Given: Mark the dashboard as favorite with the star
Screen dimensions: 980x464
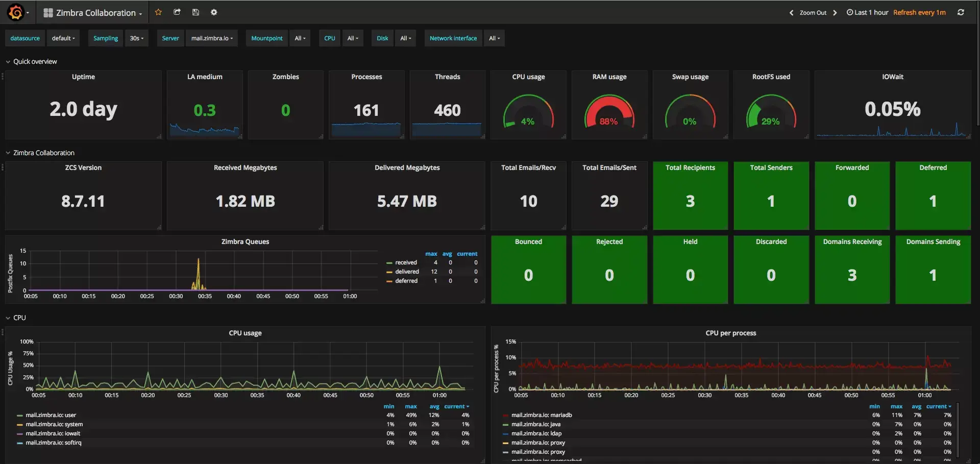Looking at the screenshot, I should (x=158, y=12).
